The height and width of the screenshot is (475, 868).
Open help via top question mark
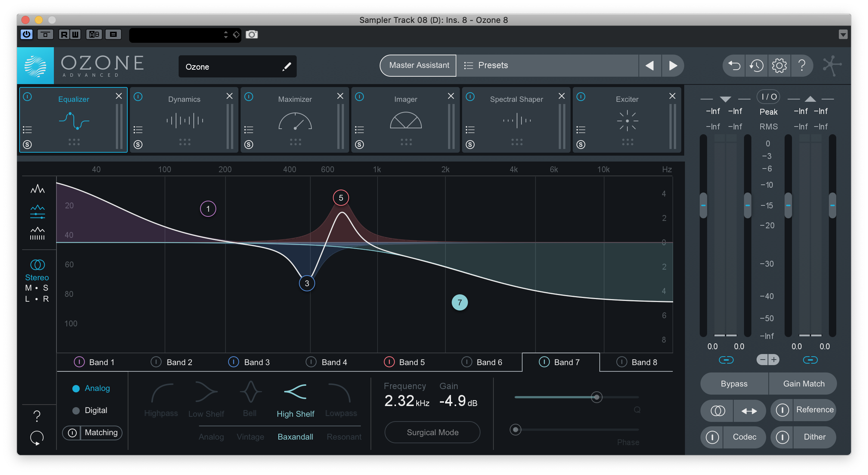(802, 66)
